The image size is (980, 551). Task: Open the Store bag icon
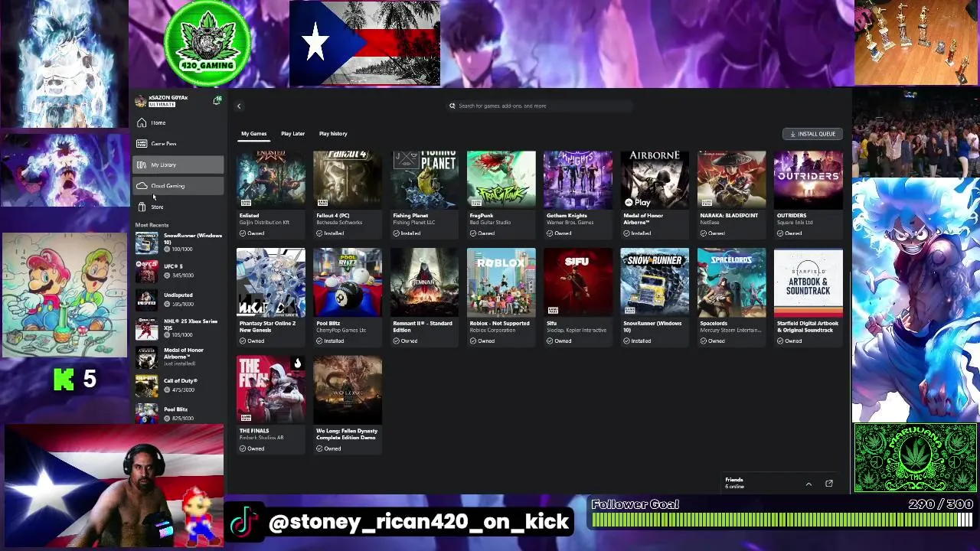(142, 207)
